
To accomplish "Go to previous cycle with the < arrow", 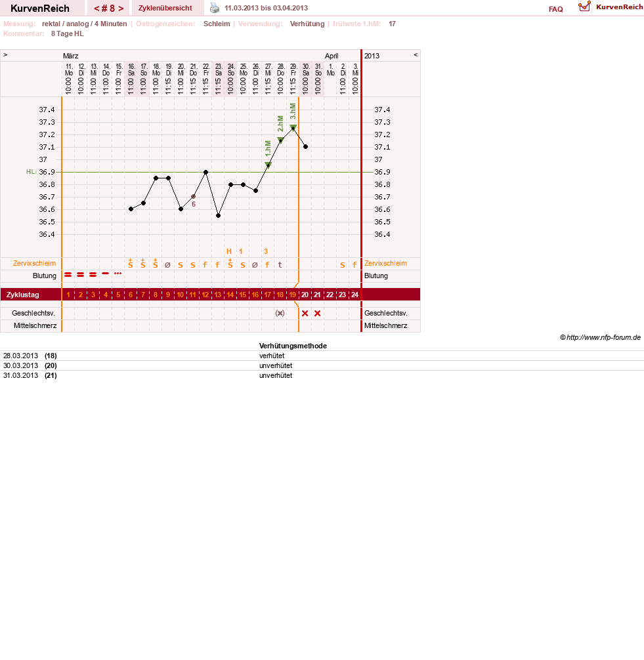I will tap(97, 9).
